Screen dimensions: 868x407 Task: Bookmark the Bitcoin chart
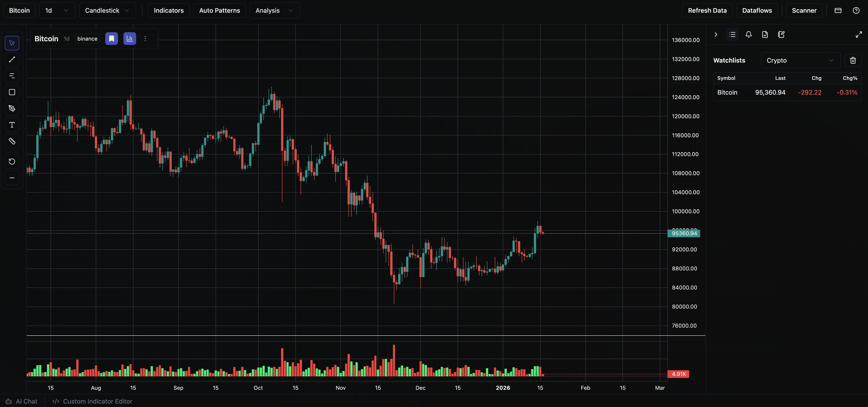(x=111, y=38)
